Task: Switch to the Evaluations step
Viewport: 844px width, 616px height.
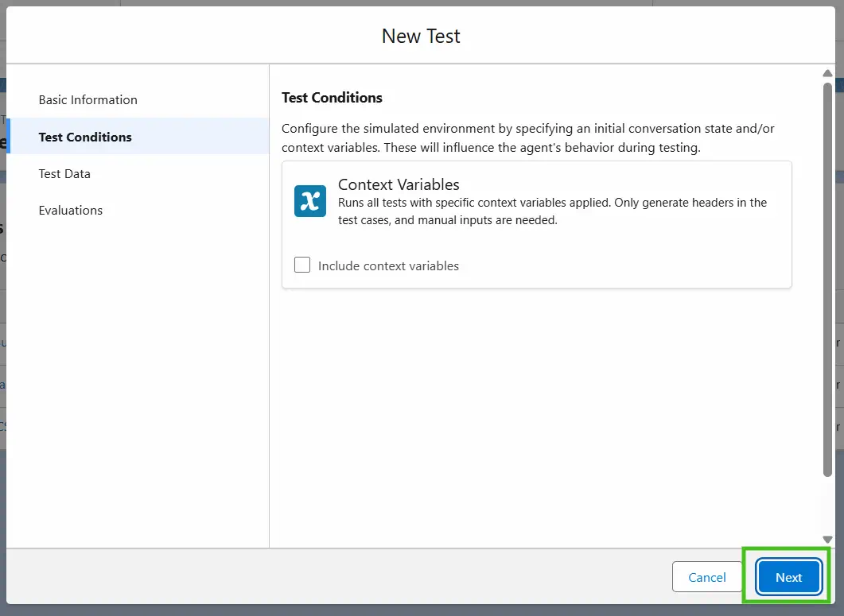Action: click(71, 210)
